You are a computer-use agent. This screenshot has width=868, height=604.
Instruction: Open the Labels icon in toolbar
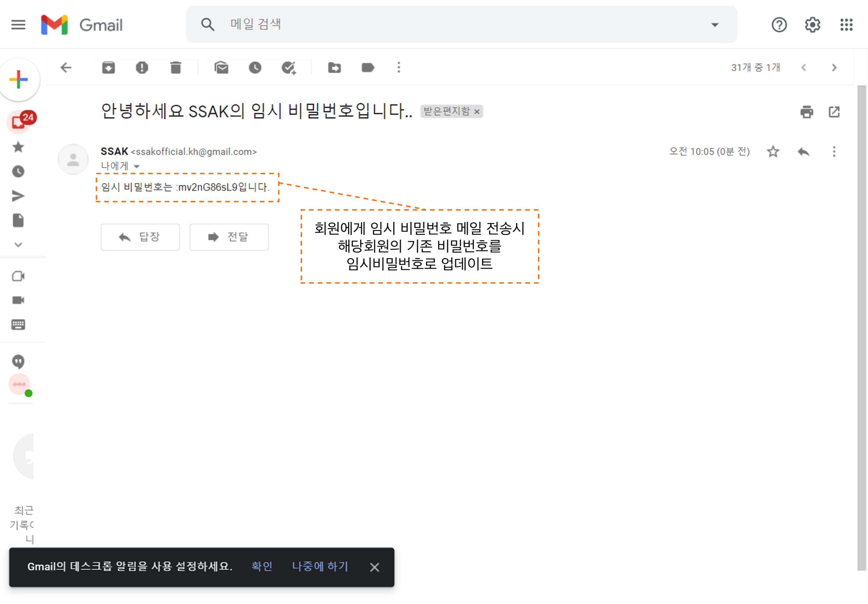click(368, 68)
